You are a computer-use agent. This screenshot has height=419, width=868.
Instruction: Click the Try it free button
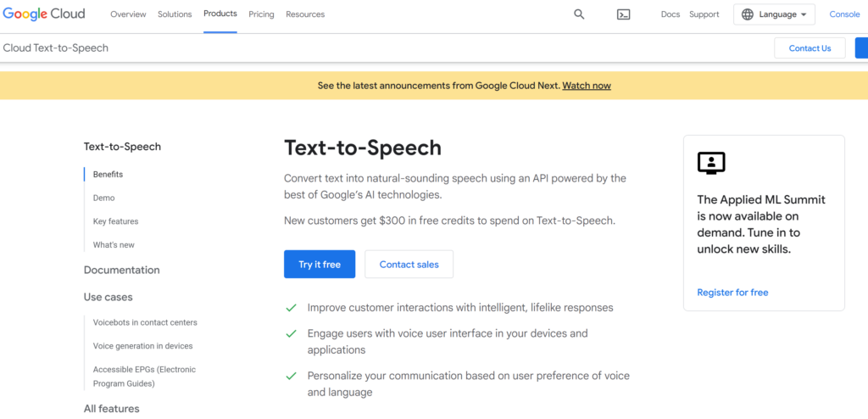(x=320, y=265)
